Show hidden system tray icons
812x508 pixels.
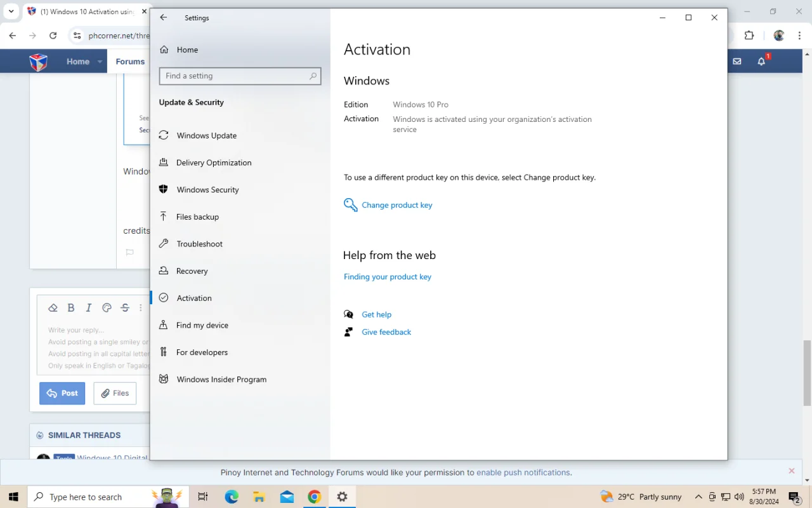(698, 497)
